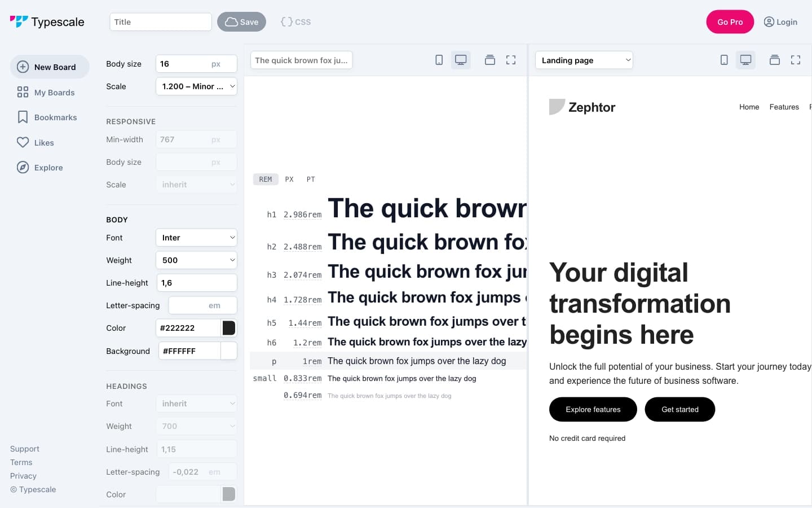Screen dimensions: 812x508
Task: Click the Background white swatch
Action: pyautogui.click(x=229, y=351)
